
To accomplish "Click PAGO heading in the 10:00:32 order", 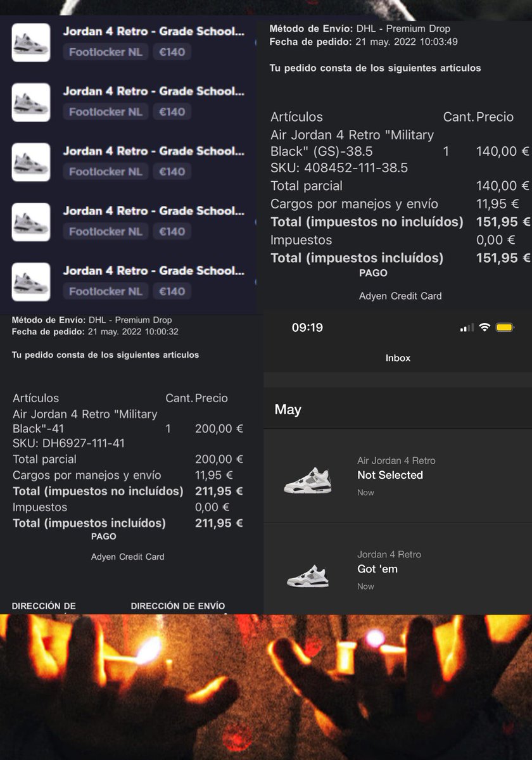I will click(104, 536).
